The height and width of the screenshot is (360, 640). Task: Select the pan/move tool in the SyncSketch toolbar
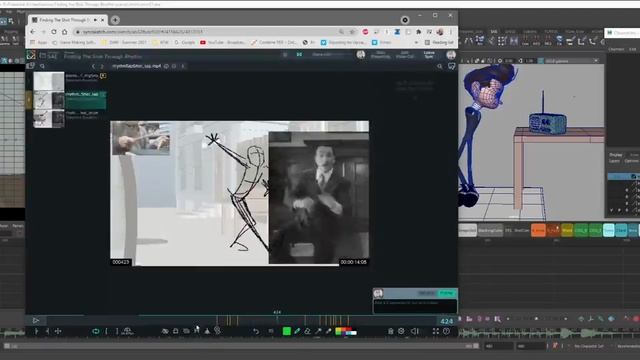[58, 331]
